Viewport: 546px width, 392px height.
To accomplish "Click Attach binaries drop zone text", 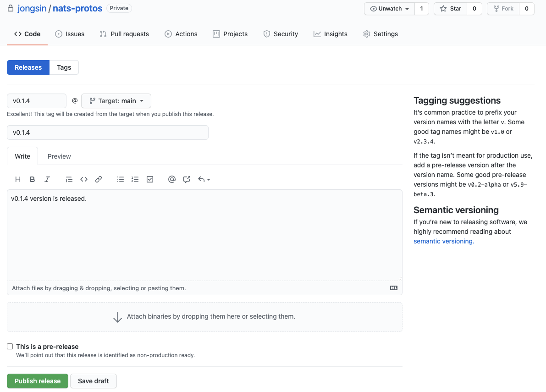I will [x=211, y=316].
